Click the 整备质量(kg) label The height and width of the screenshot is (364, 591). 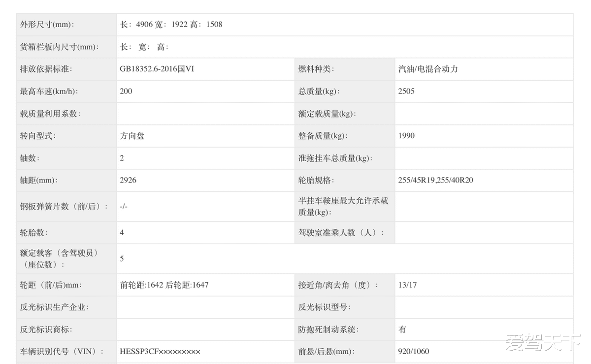coord(323,136)
